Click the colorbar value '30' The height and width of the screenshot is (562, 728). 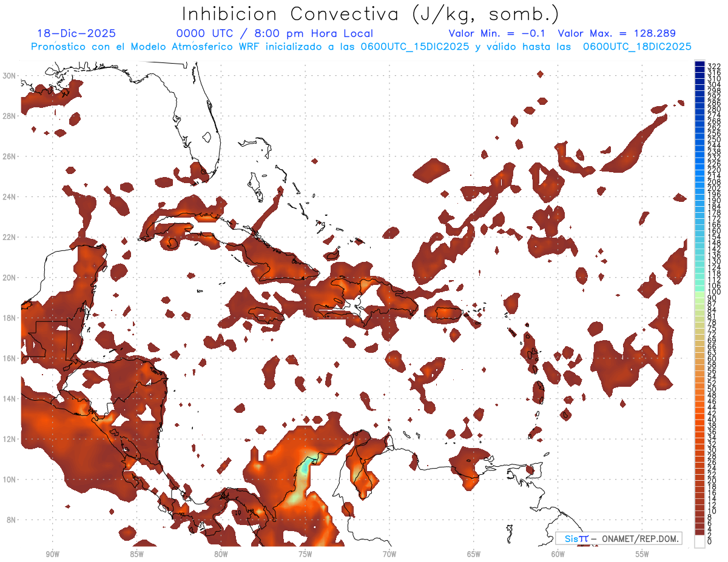712,450
